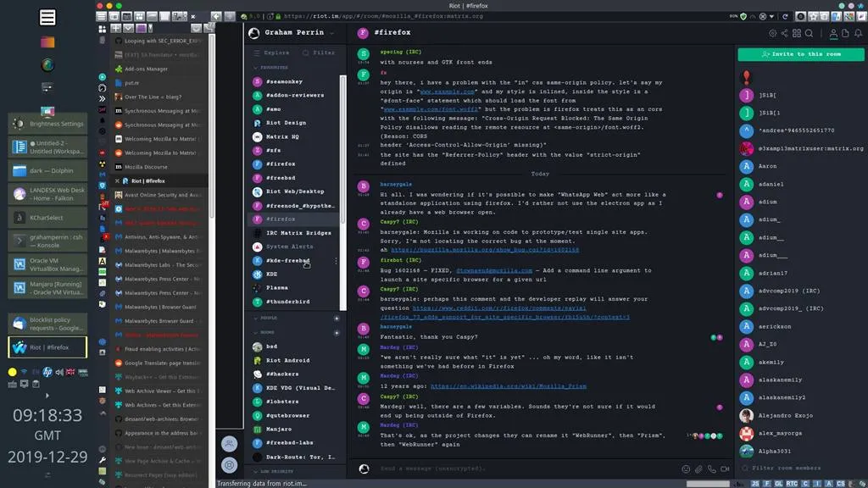This screenshot has height=488, width=868.
Task: Expand the panel arrow below tray icons
Action: coord(47,396)
